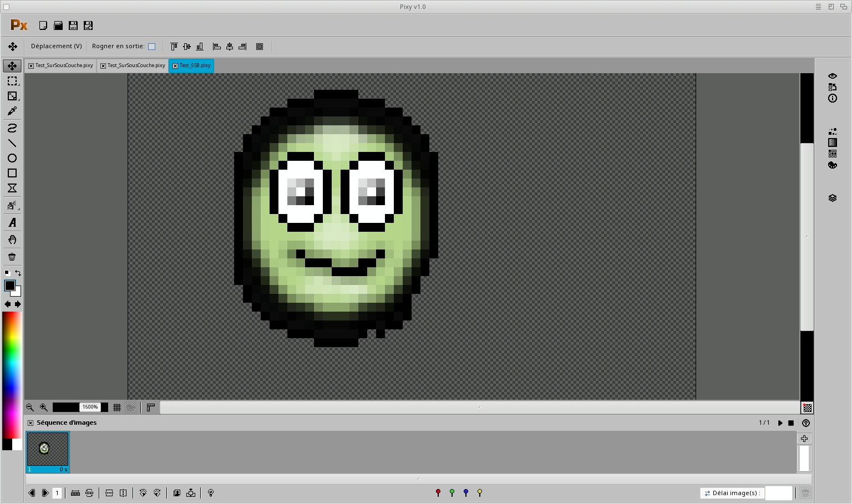This screenshot has width=852, height=504.
Task: Select the rectangular selection tool
Action: pos(12,81)
